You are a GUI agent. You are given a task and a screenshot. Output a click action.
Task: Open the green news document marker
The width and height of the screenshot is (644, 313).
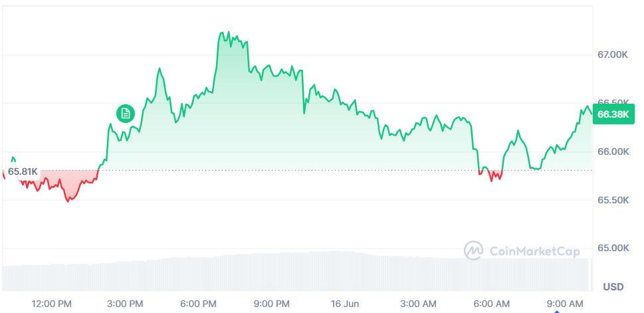pos(125,114)
